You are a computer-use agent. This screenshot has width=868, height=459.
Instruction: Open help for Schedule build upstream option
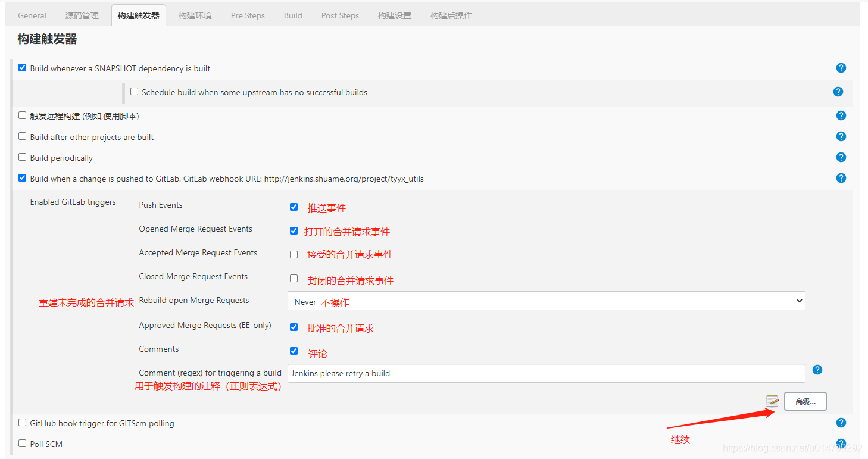[x=838, y=92]
